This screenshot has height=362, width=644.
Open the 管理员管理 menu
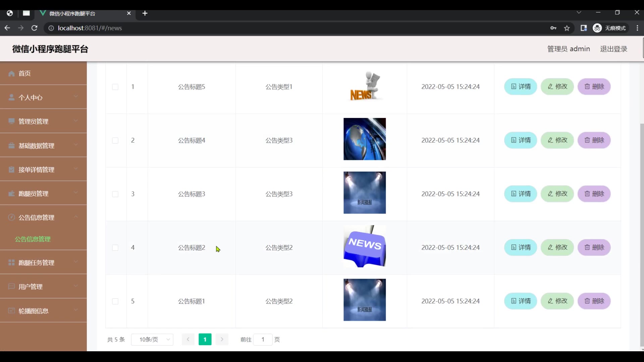pos(43,121)
